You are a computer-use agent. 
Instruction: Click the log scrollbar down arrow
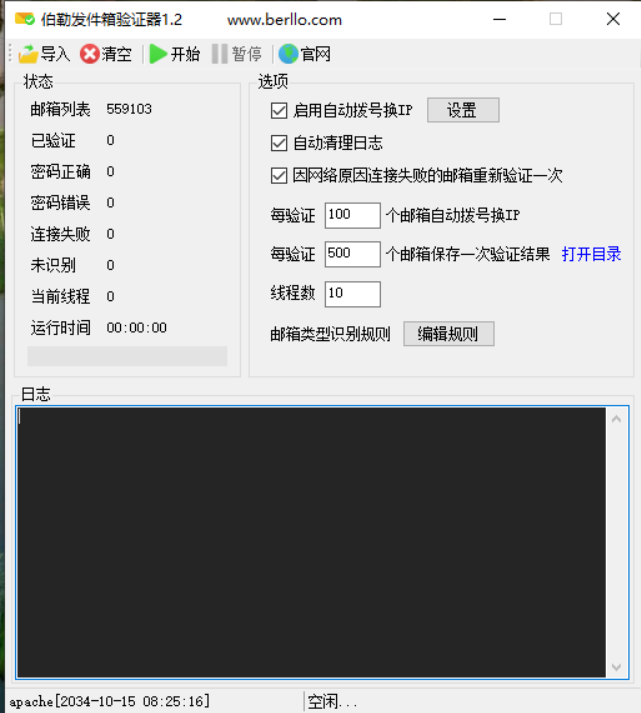coord(618,666)
